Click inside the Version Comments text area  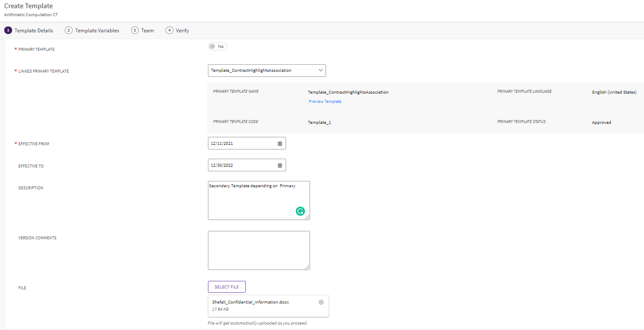point(258,250)
